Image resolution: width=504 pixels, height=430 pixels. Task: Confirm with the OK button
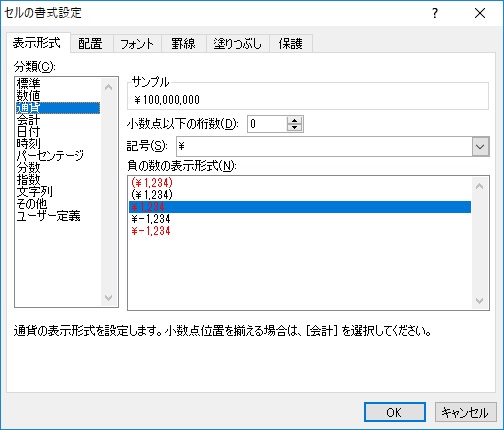click(395, 412)
